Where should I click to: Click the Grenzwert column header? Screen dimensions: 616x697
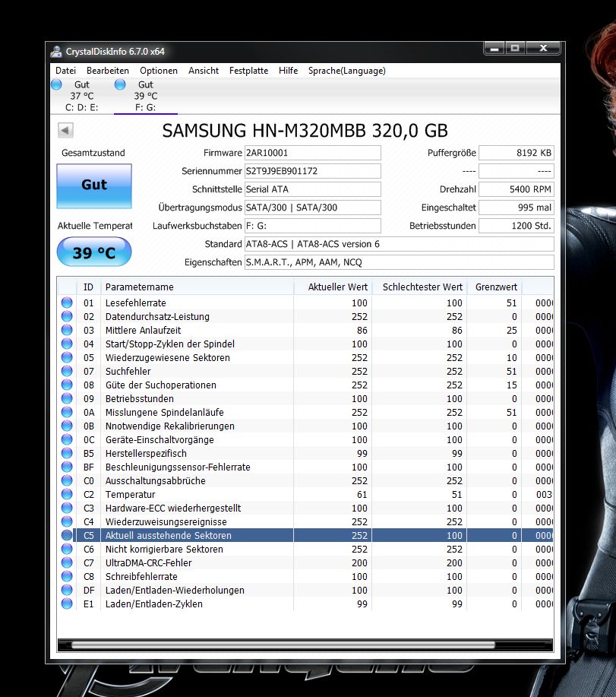click(x=494, y=287)
